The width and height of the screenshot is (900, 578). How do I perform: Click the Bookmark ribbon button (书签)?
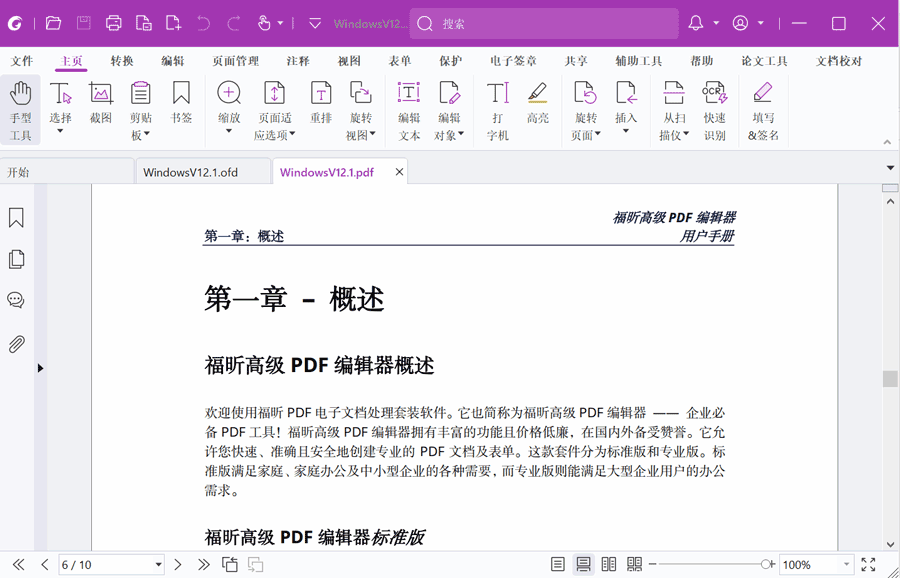tap(181, 103)
